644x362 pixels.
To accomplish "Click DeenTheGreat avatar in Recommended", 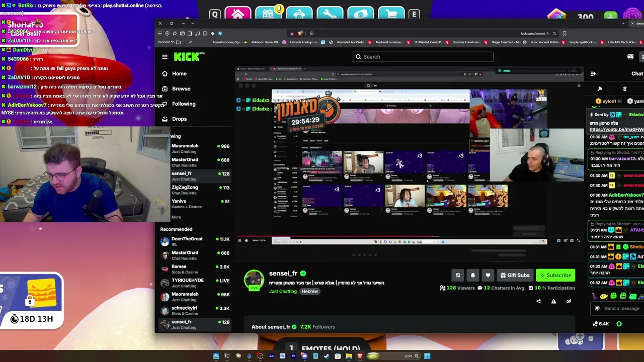I will (x=165, y=241).
